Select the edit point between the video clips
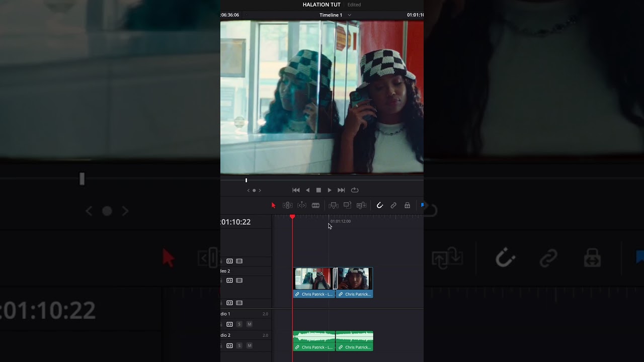This screenshot has width=644, height=362. 335,279
